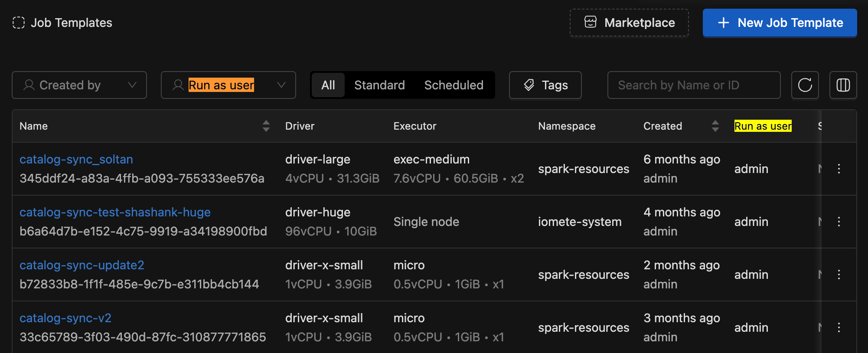
Task: Select the All filter segment
Action: point(328,85)
